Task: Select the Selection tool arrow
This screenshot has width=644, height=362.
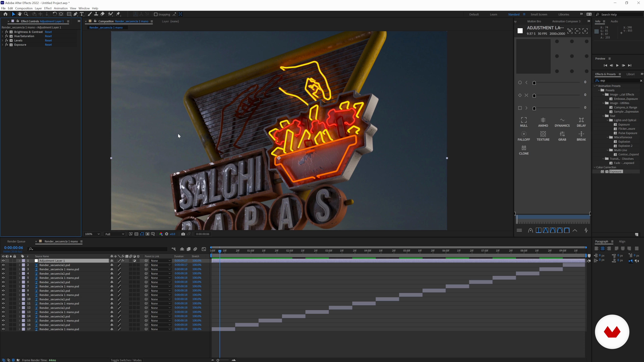Action: tap(13, 14)
